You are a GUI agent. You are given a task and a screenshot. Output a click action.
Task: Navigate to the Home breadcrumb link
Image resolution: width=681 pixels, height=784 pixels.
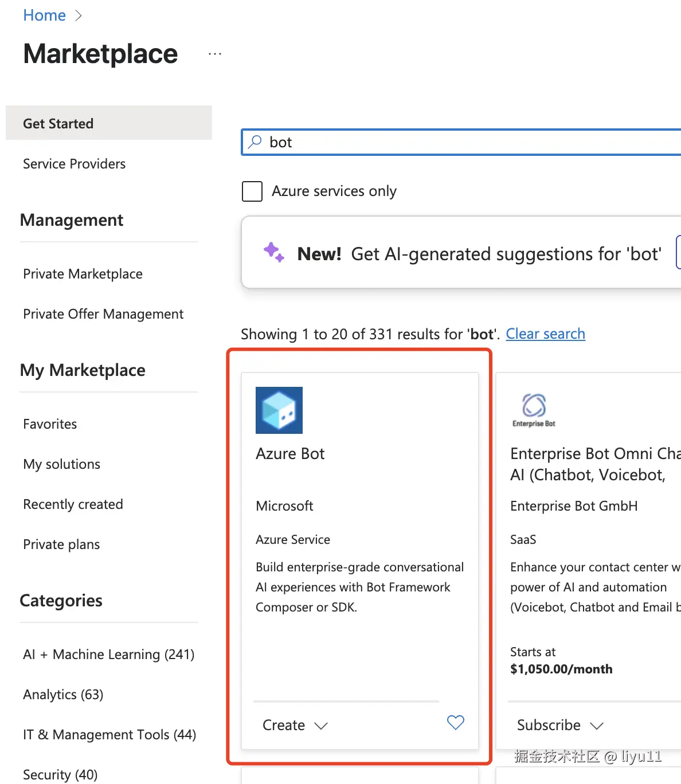[44, 15]
